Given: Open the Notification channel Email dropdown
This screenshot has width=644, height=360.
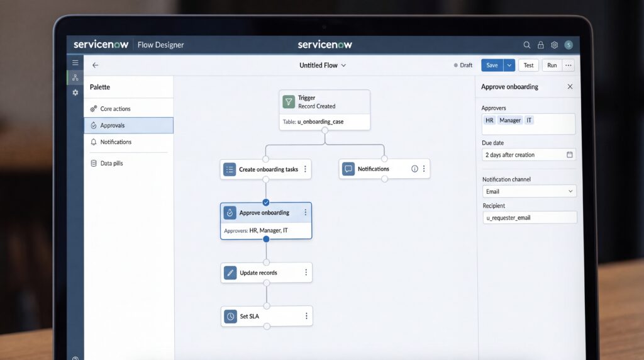Looking at the screenshot, I should click(x=530, y=191).
